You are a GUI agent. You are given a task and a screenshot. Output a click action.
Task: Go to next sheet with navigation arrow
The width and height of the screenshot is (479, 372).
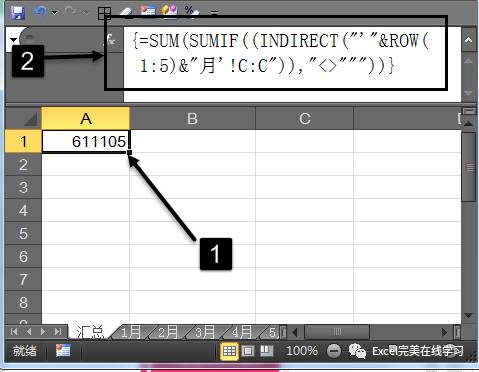coord(43,332)
